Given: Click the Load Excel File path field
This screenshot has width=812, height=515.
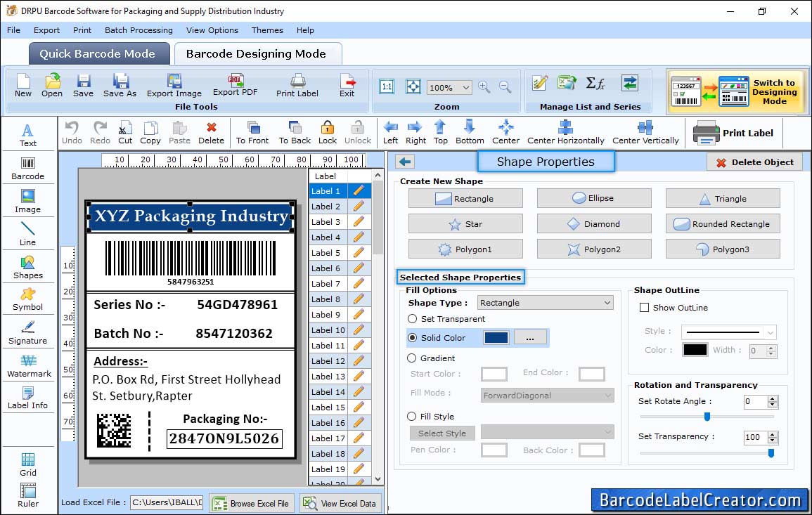Looking at the screenshot, I should (x=166, y=502).
